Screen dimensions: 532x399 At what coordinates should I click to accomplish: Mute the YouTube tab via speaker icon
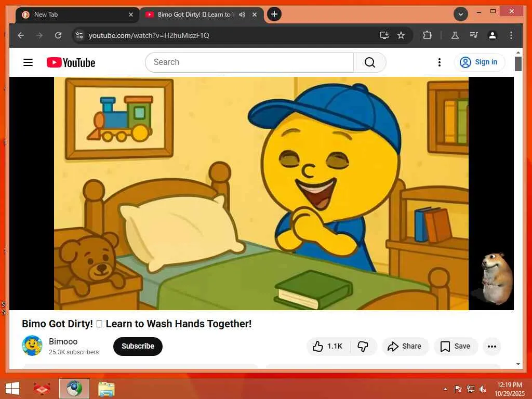tap(242, 15)
